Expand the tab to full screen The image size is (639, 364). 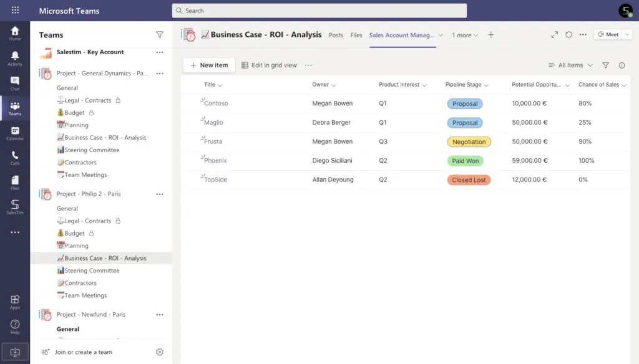(555, 35)
